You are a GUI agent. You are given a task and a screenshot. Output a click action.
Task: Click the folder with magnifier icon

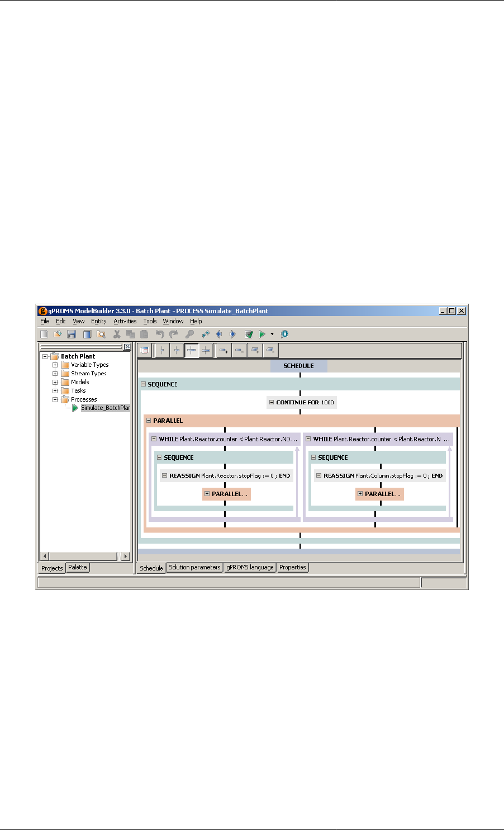[101, 334]
